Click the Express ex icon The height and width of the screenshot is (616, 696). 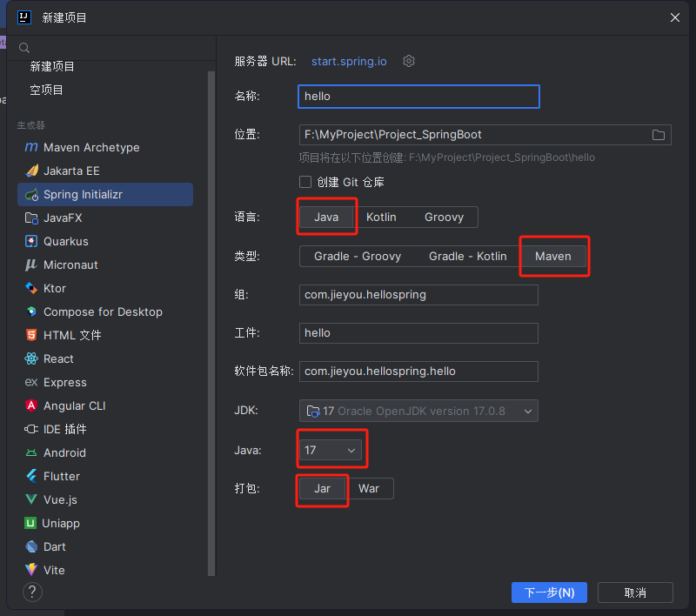tap(31, 382)
